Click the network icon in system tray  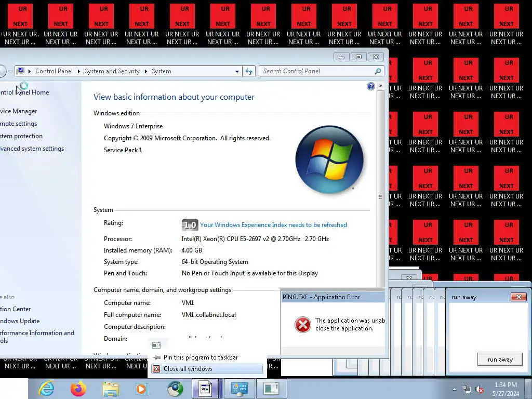(x=467, y=390)
